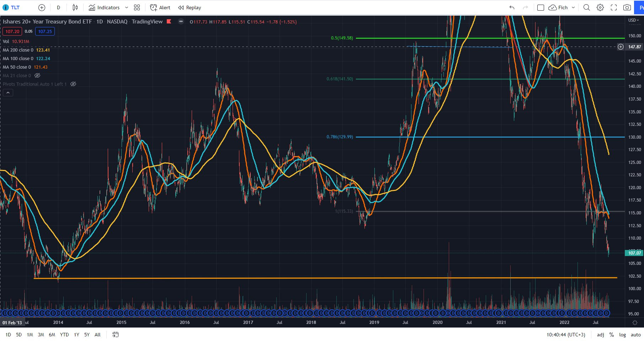The image size is (644, 341).
Task: Click the 147.87 crosshair price label
Action: point(634,47)
